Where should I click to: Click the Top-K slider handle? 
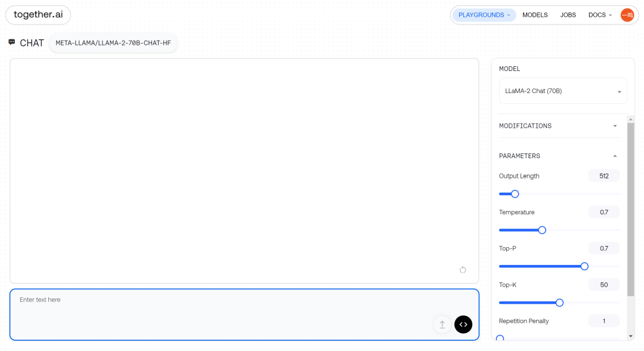(x=559, y=303)
